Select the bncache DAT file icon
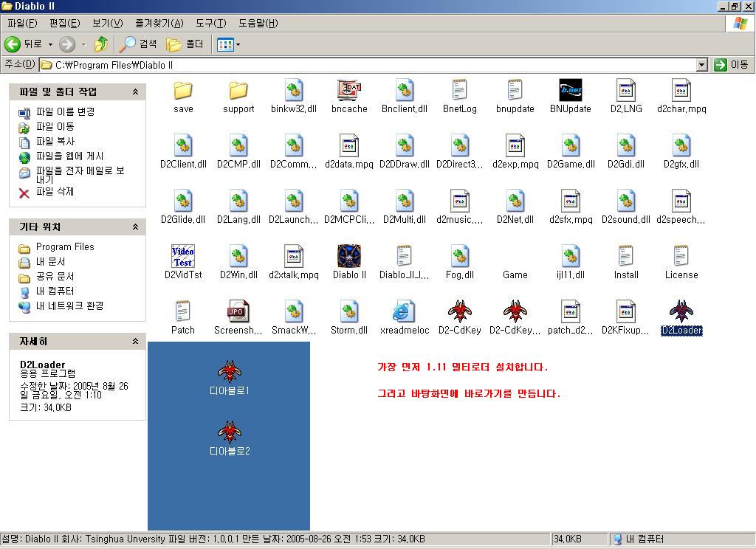This screenshot has width=756, height=549. 349,91
